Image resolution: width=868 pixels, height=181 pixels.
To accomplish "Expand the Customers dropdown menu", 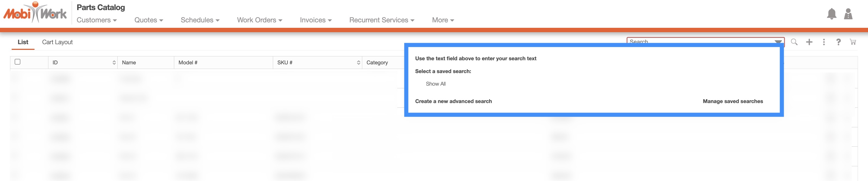I will pos(96,20).
